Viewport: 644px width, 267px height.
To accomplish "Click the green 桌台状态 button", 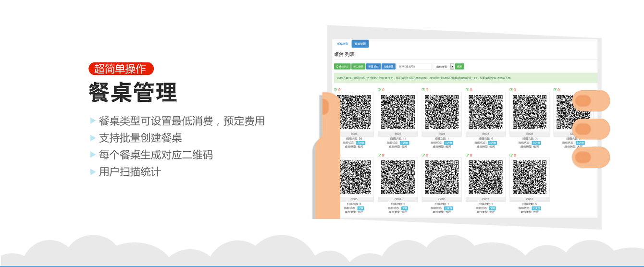I will [x=342, y=67].
